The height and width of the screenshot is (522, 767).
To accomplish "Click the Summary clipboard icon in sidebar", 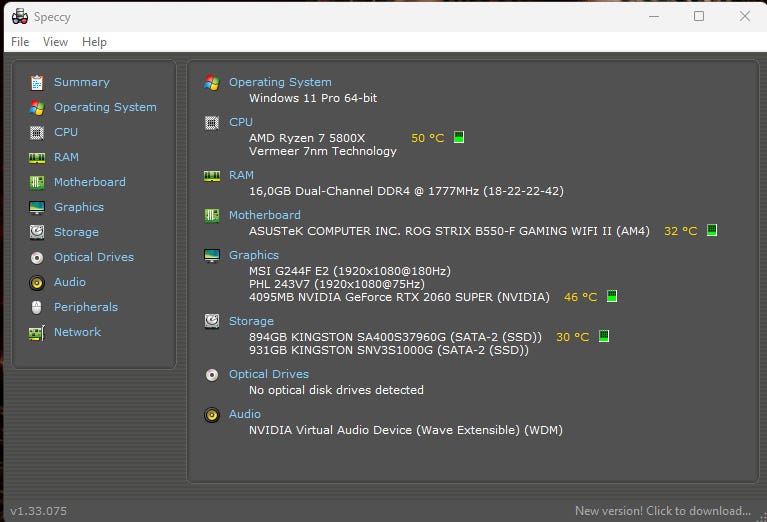I will pos(37,83).
